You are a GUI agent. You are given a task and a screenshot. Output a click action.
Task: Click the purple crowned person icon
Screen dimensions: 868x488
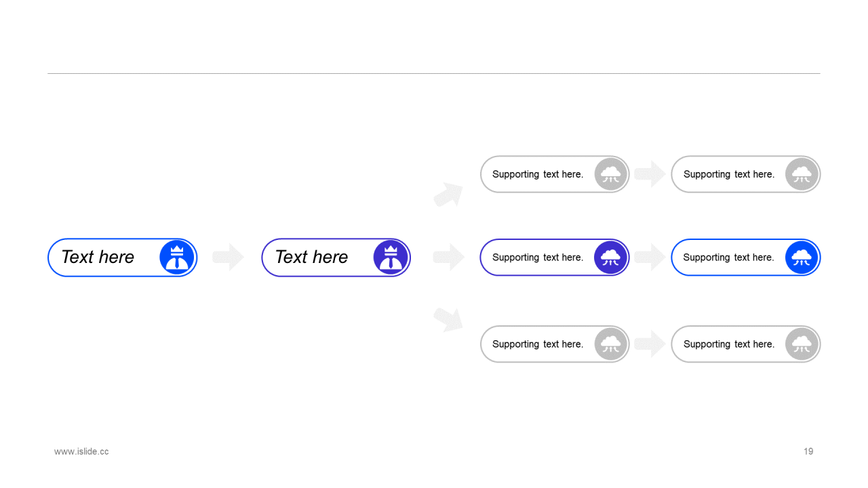(391, 258)
